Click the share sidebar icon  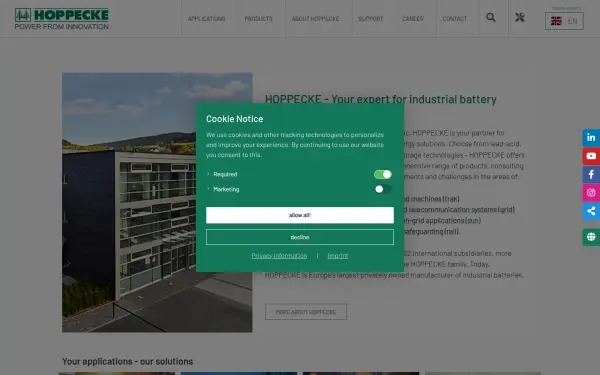click(x=591, y=211)
